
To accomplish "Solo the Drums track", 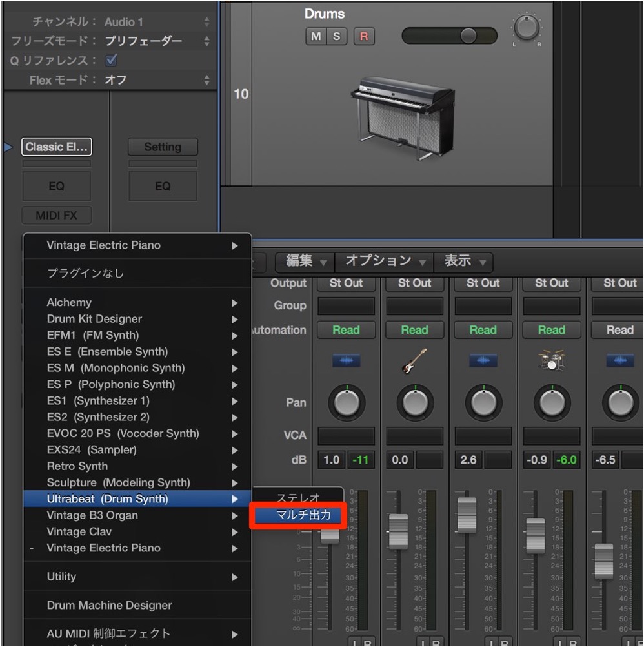I will [x=336, y=36].
